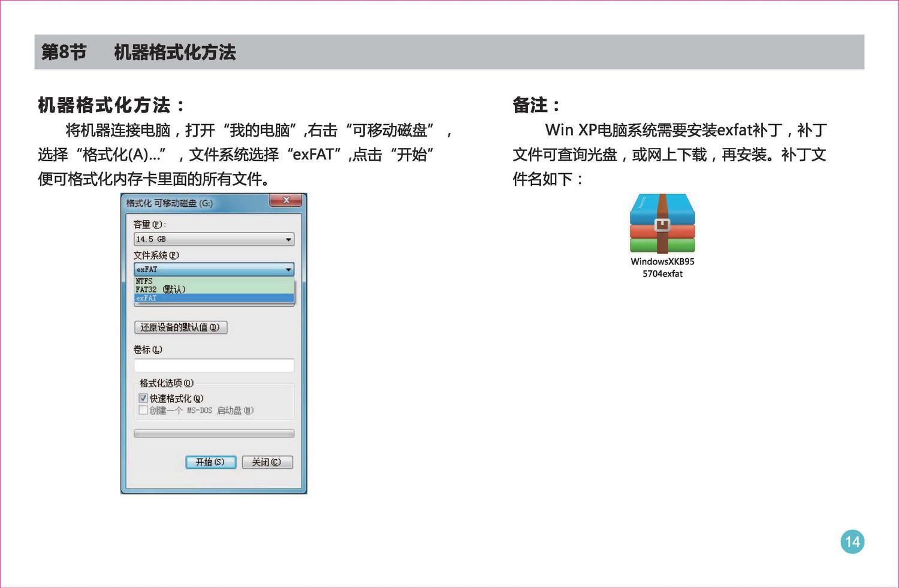
Task: Click the page number 14 badge
Action: [852, 542]
